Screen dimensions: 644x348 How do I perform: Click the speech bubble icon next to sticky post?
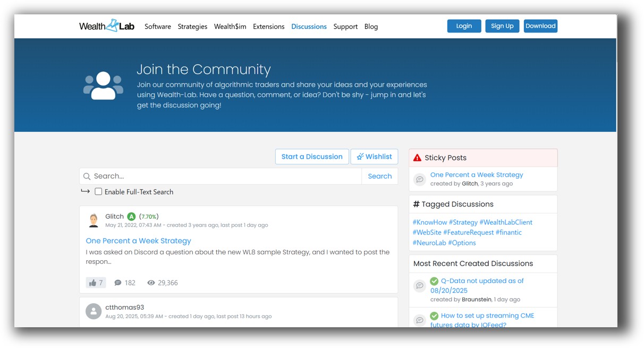[420, 179]
